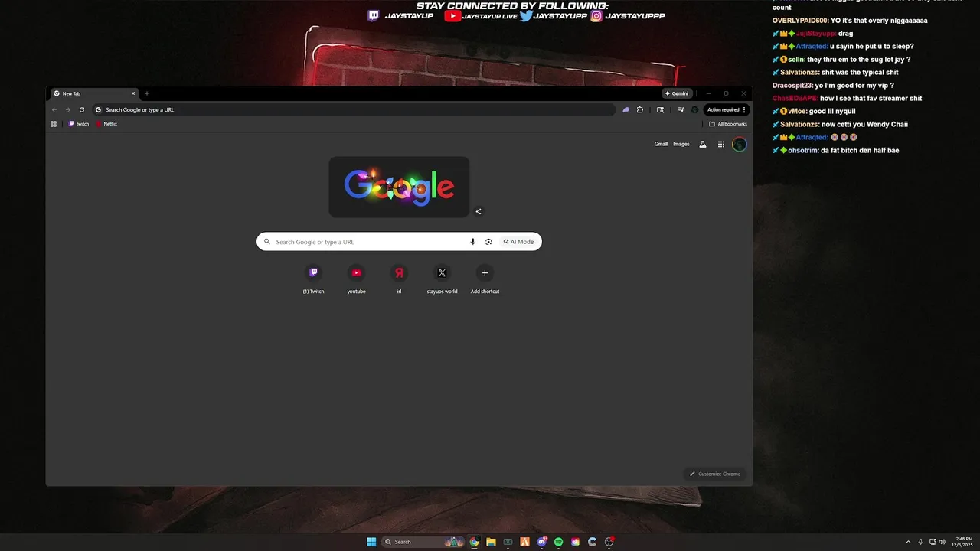
Task: Open the Extensions puzzle-piece icon
Action: point(640,109)
